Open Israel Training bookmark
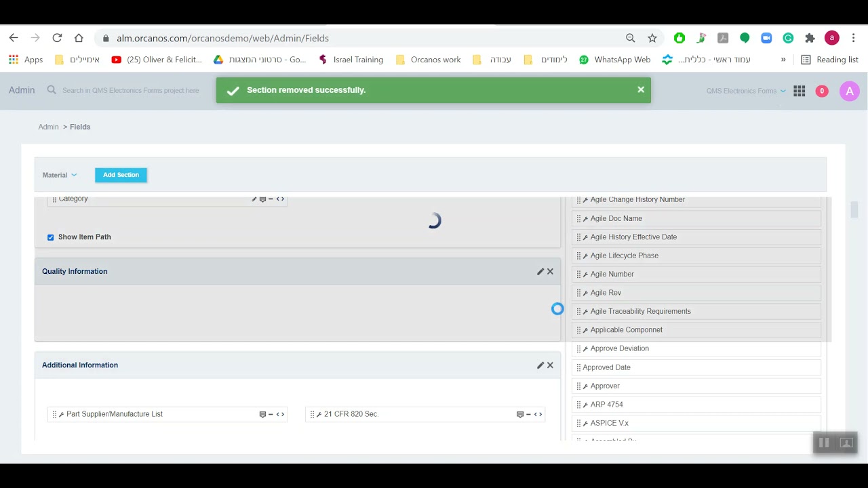This screenshot has height=488, width=868. pos(351,60)
